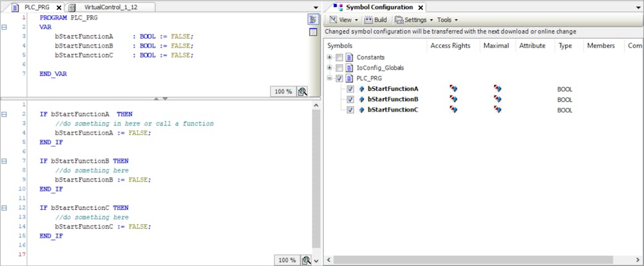Tick the IoConfig_Globals checkbox
The image size is (644, 266).
coord(339,68)
